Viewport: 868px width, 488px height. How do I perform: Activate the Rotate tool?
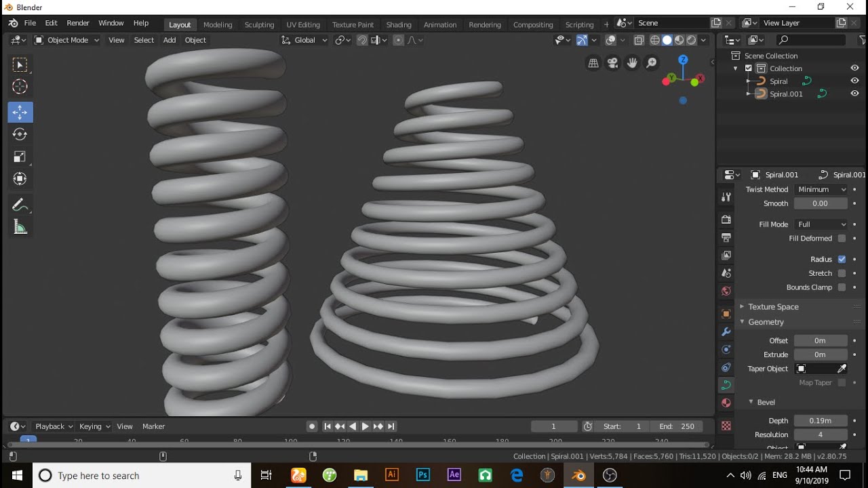point(20,134)
